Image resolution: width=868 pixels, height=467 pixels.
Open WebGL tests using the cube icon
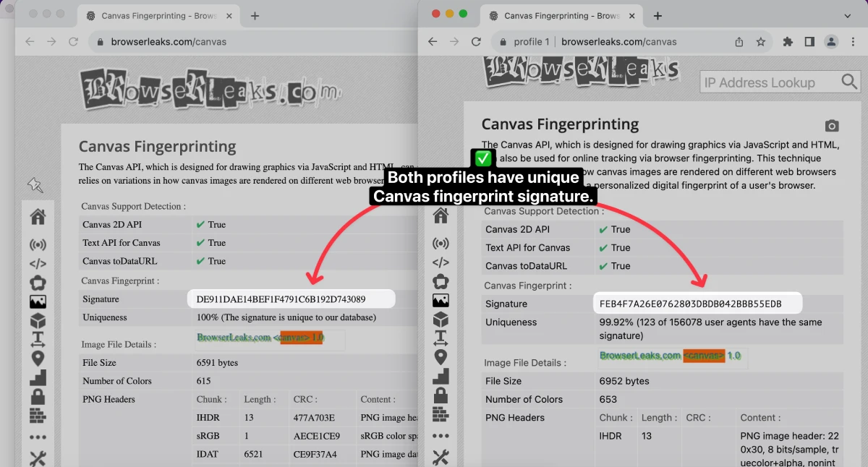click(441, 318)
